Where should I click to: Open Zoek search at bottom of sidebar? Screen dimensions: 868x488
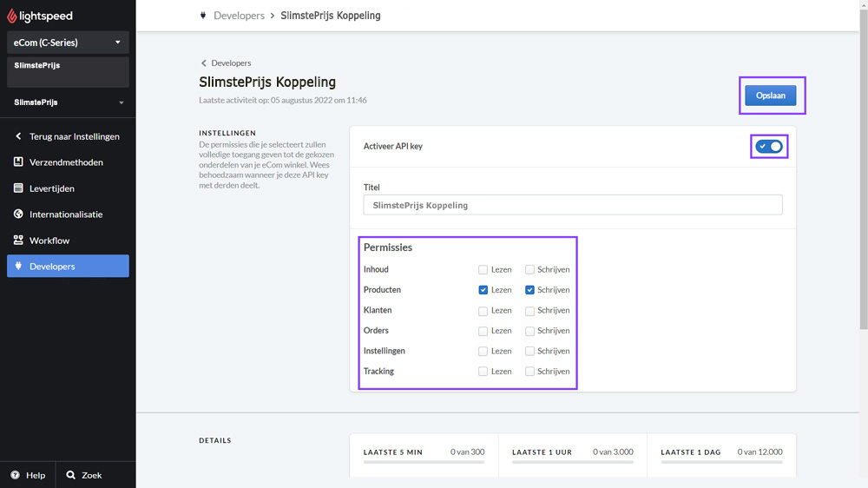click(x=95, y=475)
